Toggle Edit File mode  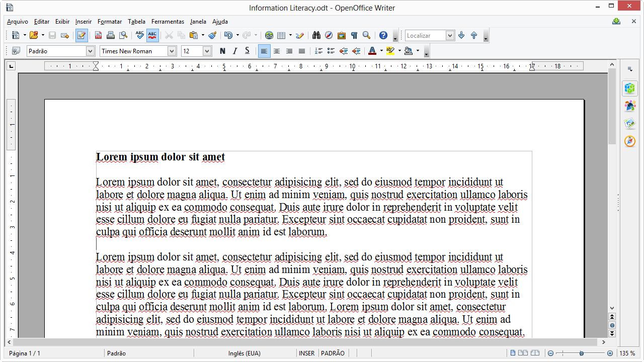[x=82, y=35]
